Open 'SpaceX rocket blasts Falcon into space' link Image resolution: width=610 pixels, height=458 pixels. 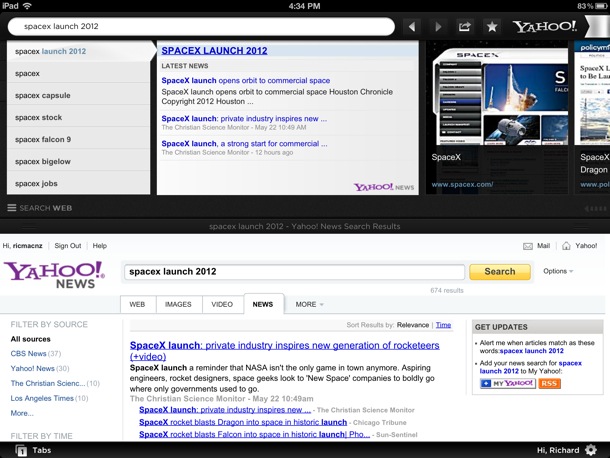[x=254, y=434]
